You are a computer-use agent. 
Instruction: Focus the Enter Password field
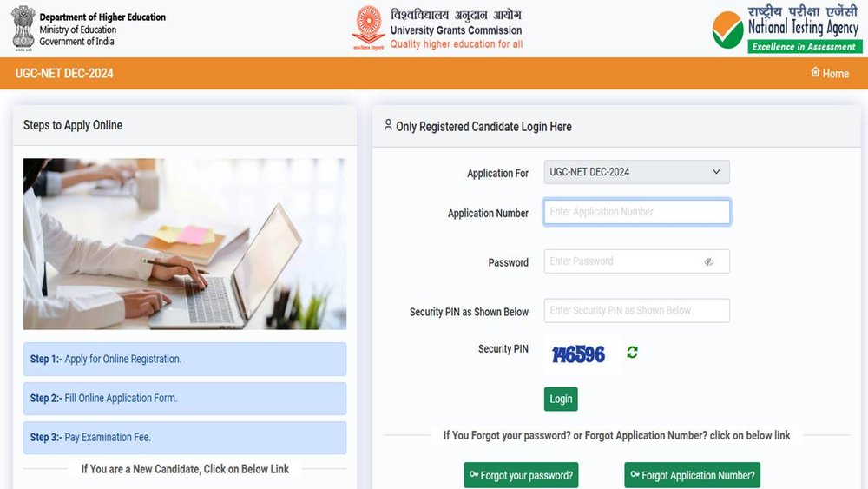636,261
